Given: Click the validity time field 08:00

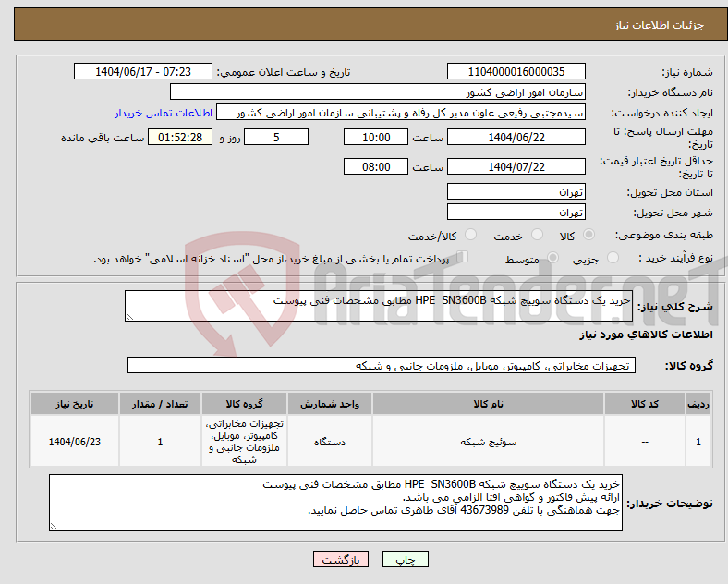Looking at the screenshot, I should coord(376,166).
